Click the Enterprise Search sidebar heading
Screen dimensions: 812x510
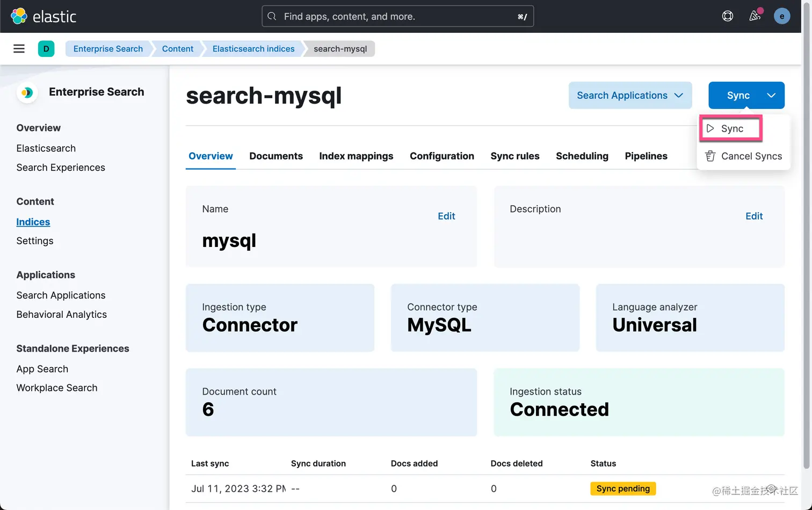(97, 92)
